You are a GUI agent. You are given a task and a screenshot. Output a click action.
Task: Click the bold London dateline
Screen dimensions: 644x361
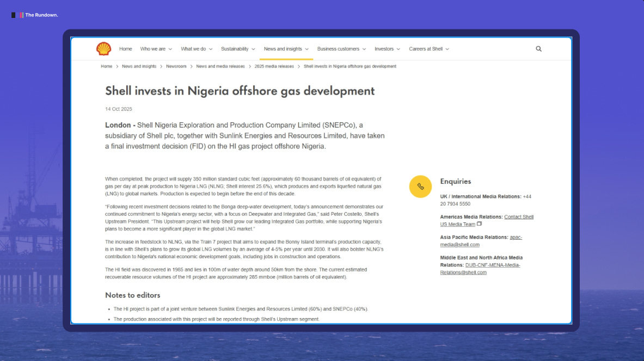pos(120,125)
